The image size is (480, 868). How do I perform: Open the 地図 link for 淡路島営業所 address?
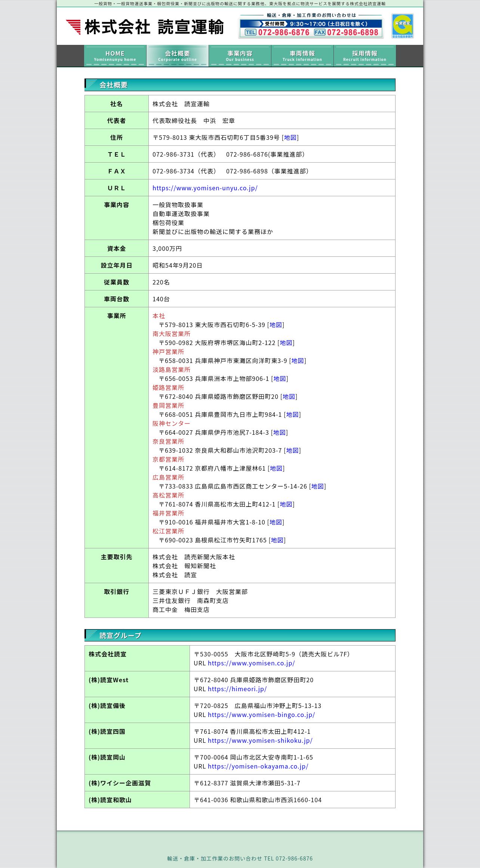click(280, 379)
